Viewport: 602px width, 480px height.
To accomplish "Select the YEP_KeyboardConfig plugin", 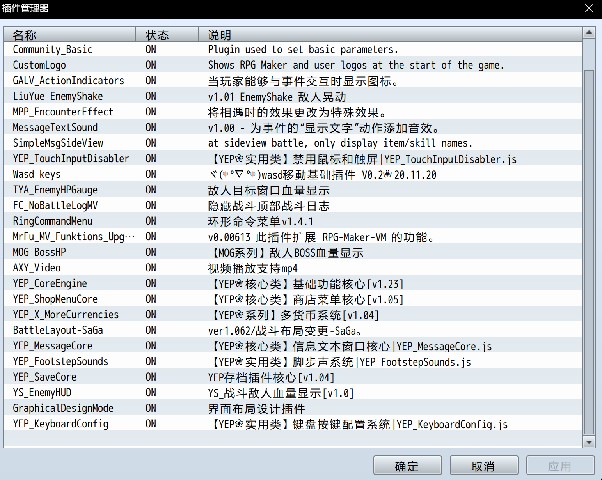I will coord(293,424).
